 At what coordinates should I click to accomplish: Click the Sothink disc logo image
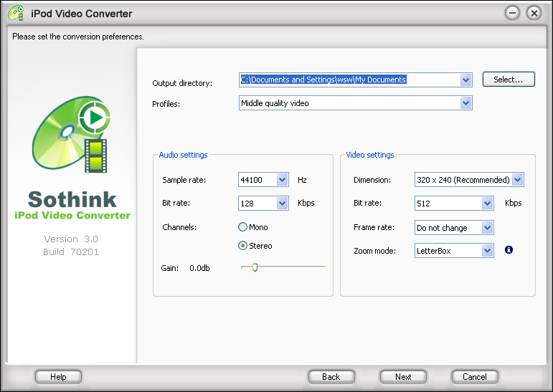pyautogui.click(x=71, y=134)
